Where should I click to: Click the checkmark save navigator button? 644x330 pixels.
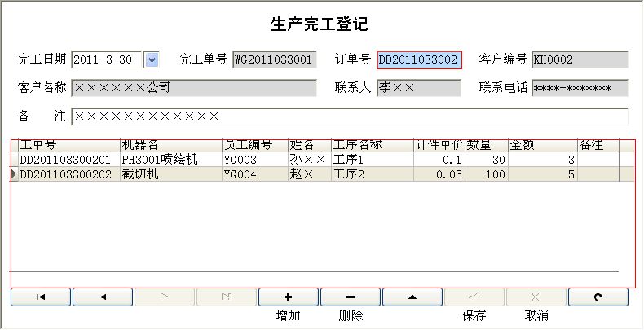click(474, 297)
